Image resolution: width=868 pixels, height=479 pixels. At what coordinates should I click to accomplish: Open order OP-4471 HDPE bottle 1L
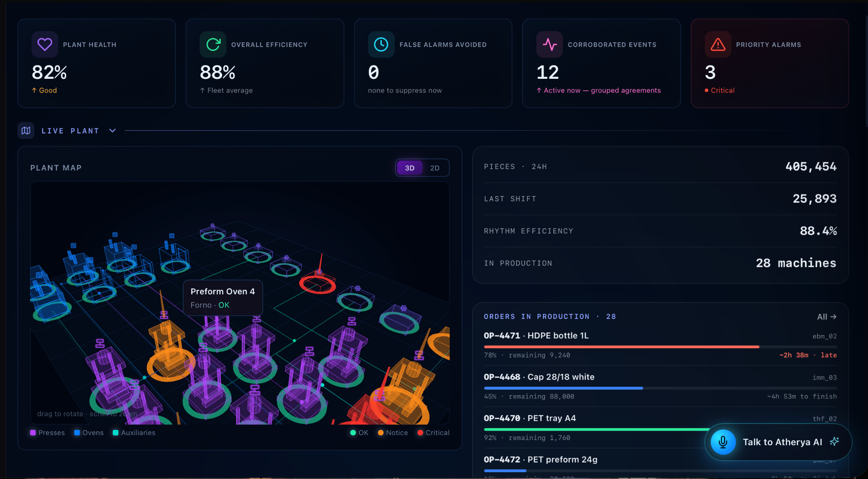[x=660, y=345]
